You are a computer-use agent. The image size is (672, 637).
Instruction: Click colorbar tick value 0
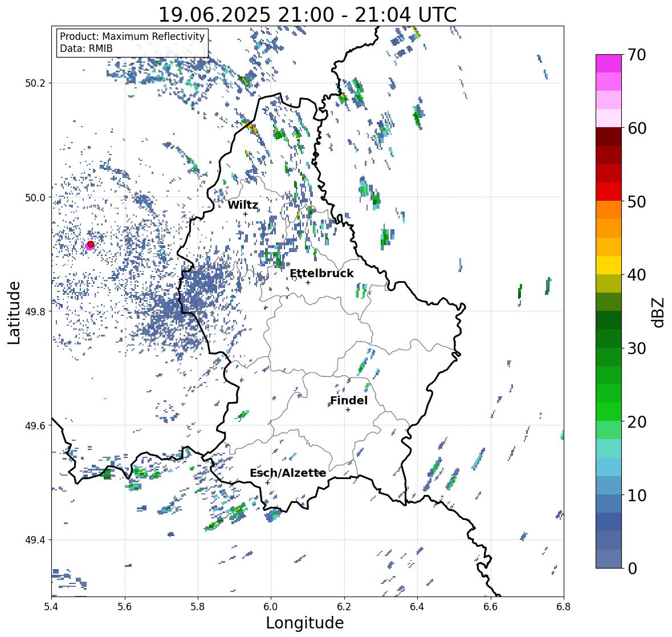[632, 569]
